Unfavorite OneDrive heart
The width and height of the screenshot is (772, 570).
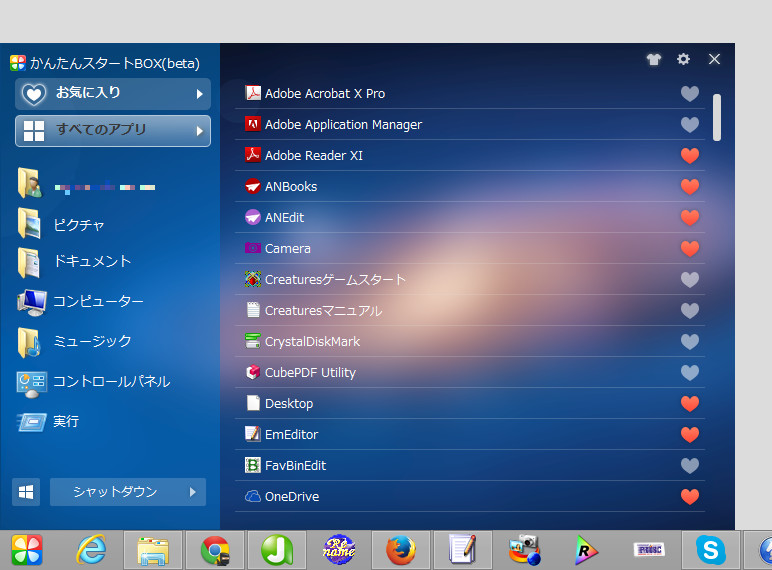(690, 497)
